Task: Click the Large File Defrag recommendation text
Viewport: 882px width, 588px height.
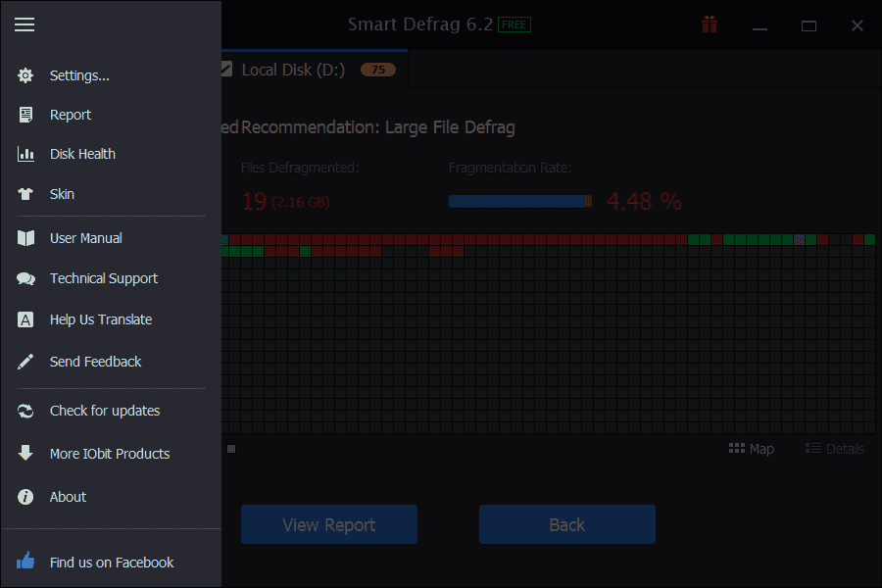Action: click(x=450, y=127)
